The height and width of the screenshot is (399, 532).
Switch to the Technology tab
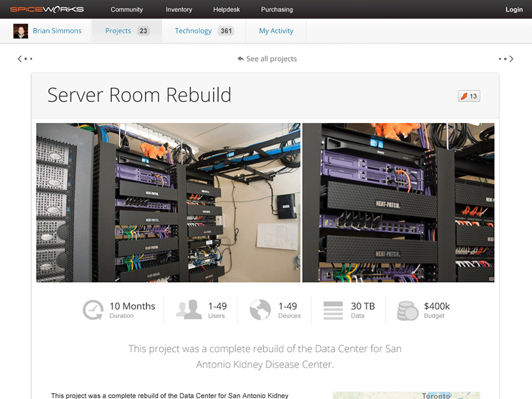click(193, 30)
